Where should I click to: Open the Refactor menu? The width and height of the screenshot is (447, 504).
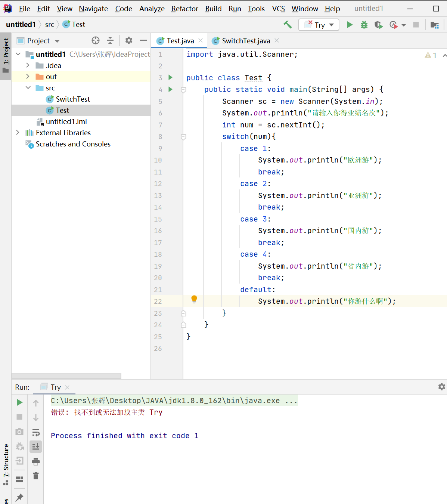pyautogui.click(x=184, y=9)
